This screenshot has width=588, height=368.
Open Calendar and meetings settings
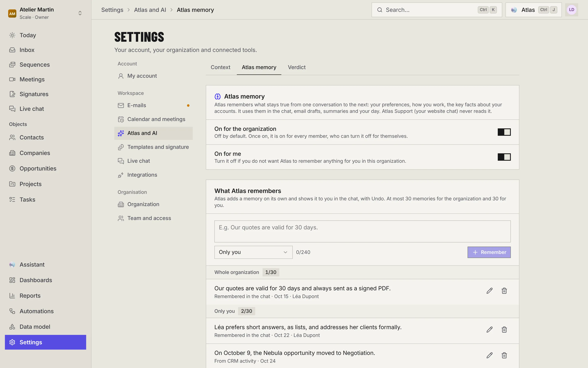154,119
